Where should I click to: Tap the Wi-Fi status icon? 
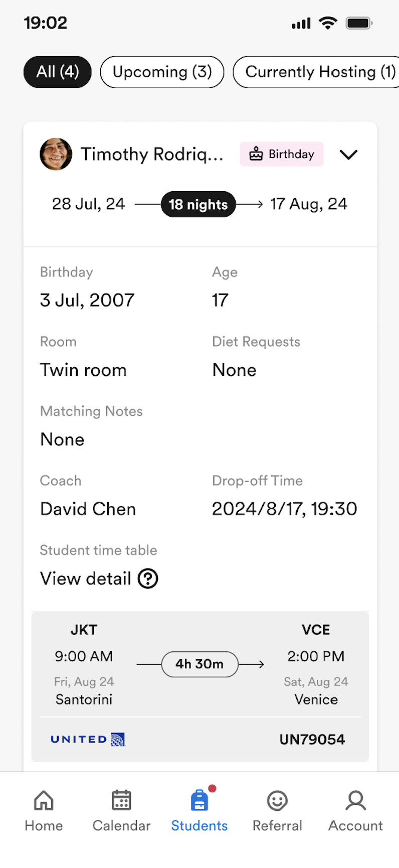(328, 23)
